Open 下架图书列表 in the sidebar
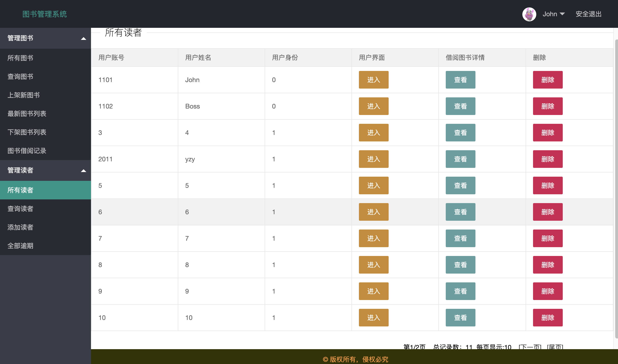618x364 pixels. 46,132
